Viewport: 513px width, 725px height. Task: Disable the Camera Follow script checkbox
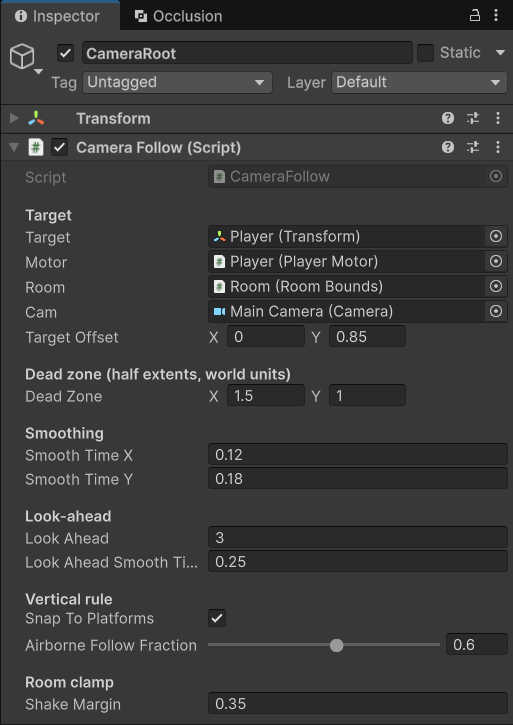pyautogui.click(x=59, y=147)
